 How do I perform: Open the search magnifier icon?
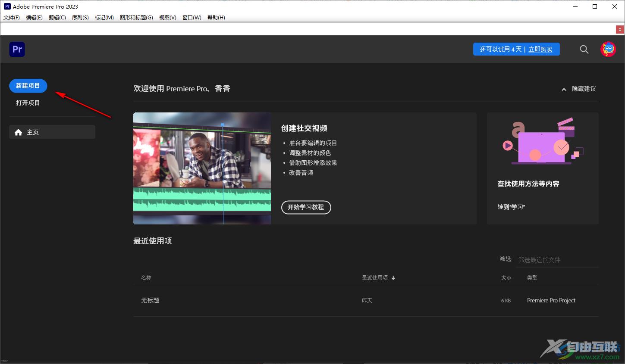(x=584, y=49)
